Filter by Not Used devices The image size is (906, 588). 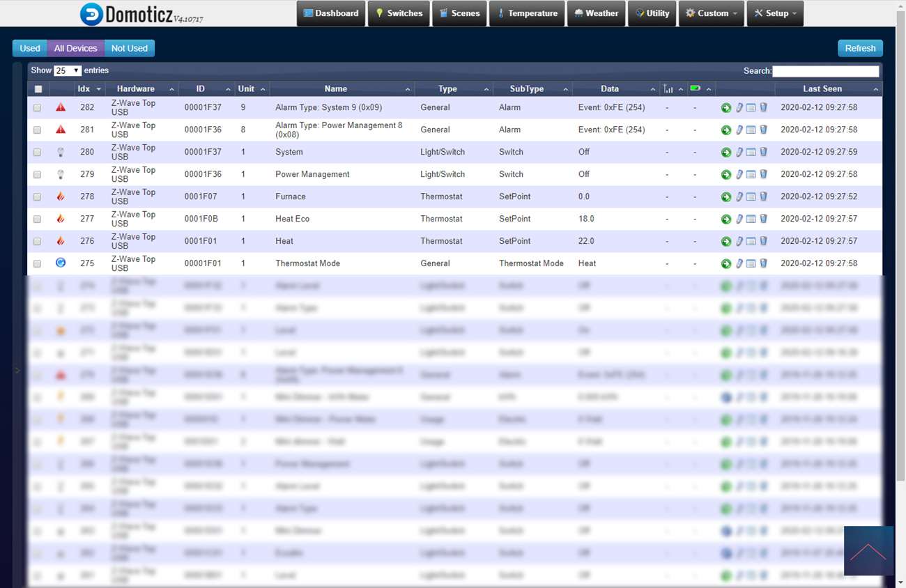pos(130,48)
